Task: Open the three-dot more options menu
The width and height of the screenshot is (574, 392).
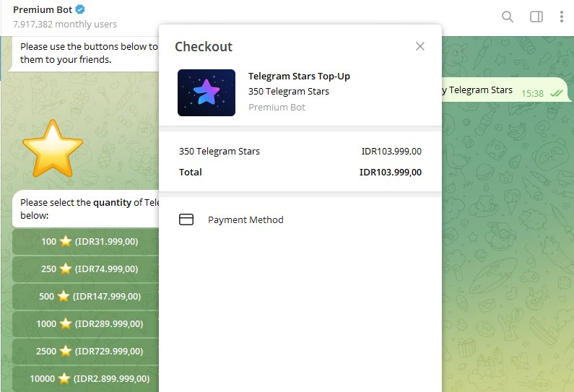Action: pyautogui.click(x=561, y=17)
